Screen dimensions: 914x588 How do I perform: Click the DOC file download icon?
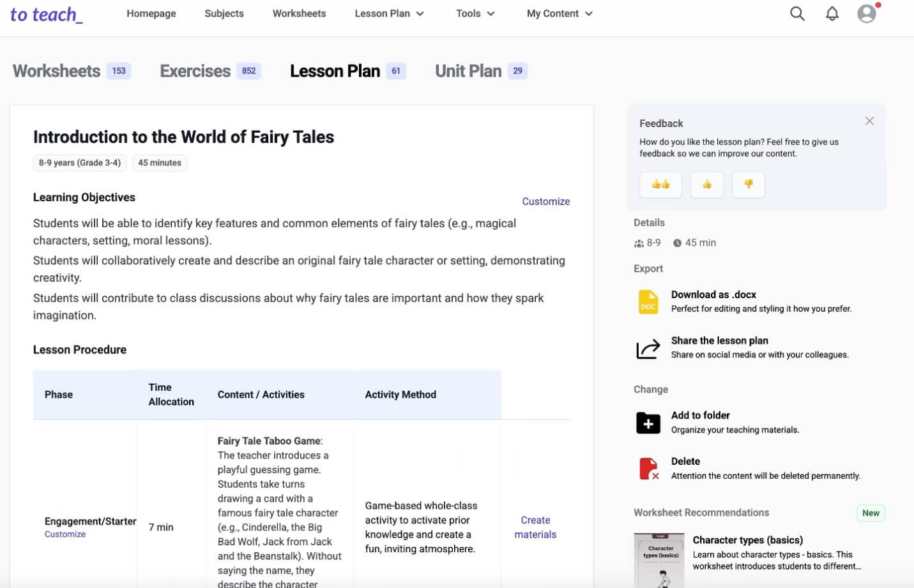tap(648, 301)
